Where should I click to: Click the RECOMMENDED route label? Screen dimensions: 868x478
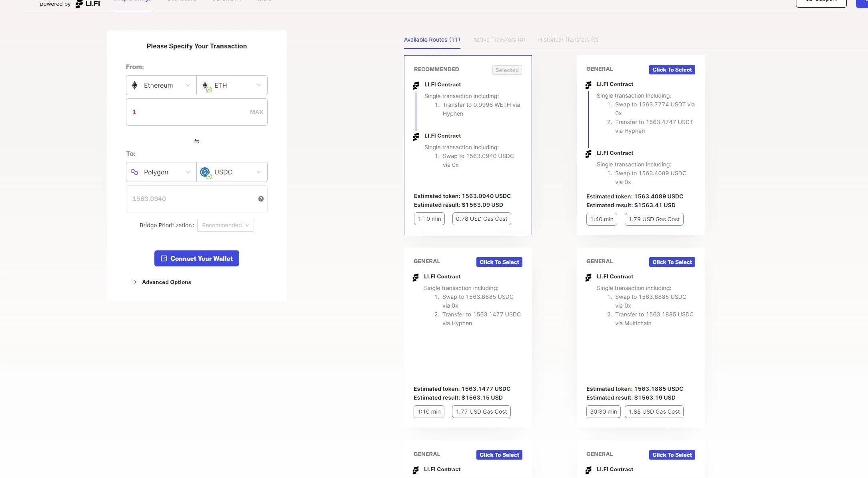436,69
